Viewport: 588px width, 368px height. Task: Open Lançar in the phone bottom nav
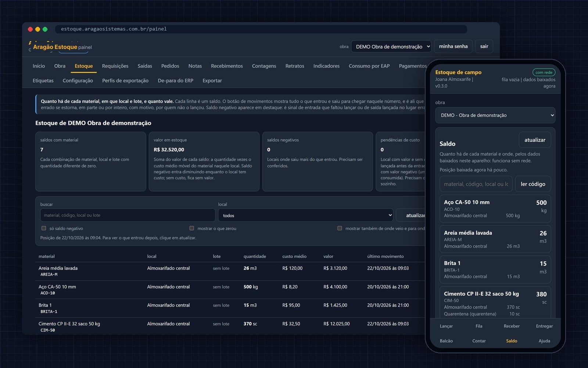(446, 326)
